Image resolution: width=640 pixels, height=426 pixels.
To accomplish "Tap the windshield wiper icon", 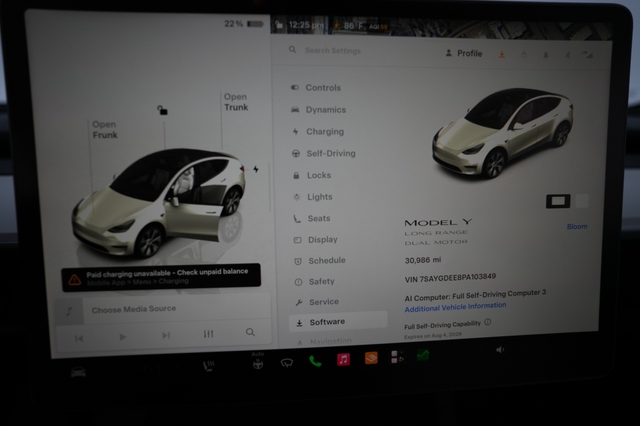I will tap(287, 362).
